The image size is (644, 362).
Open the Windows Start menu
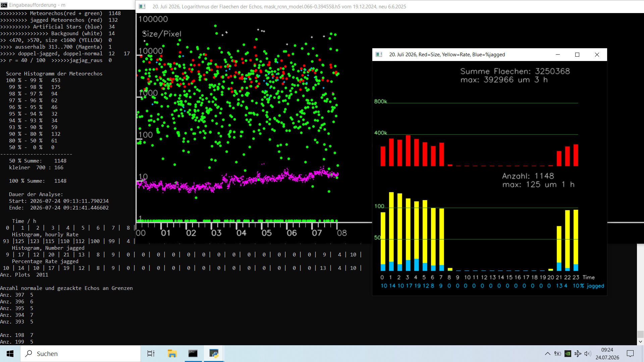(10, 354)
